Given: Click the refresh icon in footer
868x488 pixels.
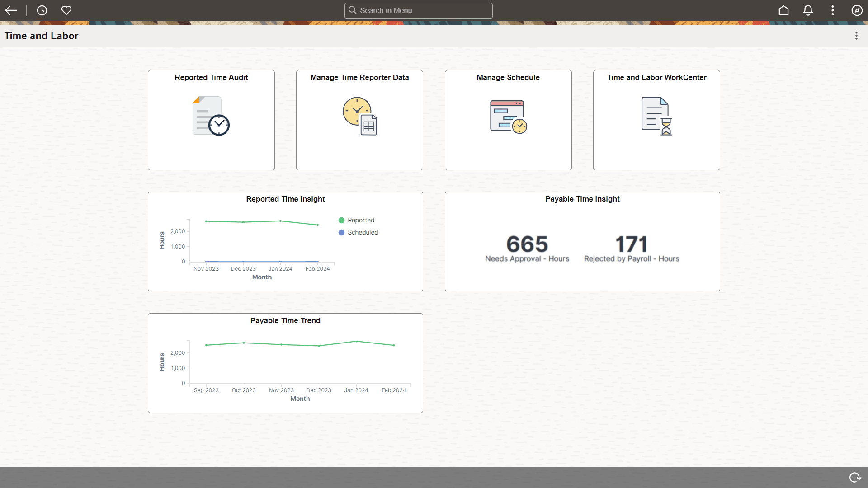Looking at the screenshot, I should (x=854, y=477).
